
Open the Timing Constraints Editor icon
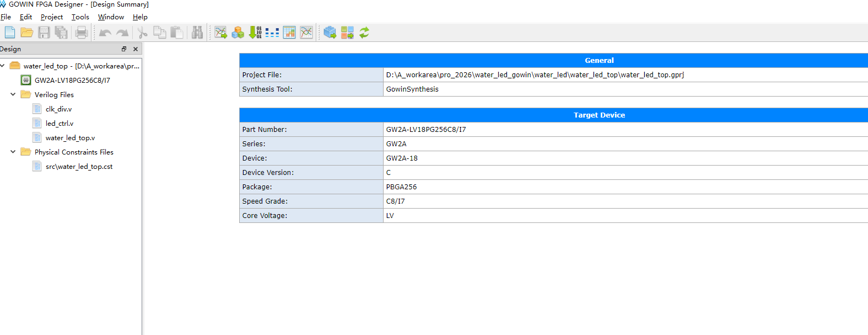[x=306, y=33]
